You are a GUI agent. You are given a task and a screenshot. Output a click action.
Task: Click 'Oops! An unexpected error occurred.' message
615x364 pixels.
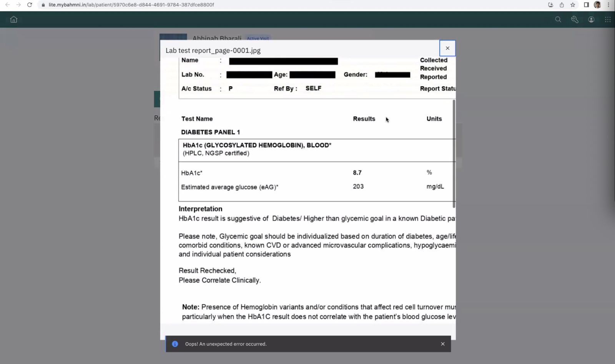pyautogui.click(x=226, y=344)
